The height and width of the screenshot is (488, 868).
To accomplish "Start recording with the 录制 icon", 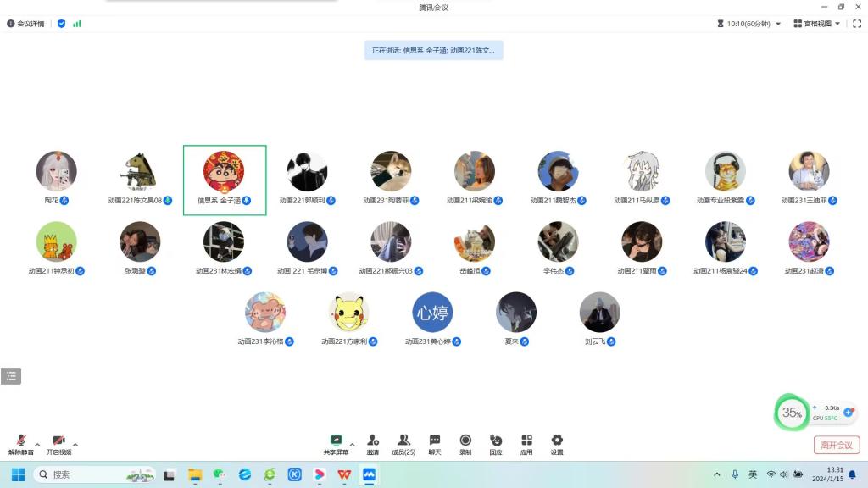I will pos(465,444).
